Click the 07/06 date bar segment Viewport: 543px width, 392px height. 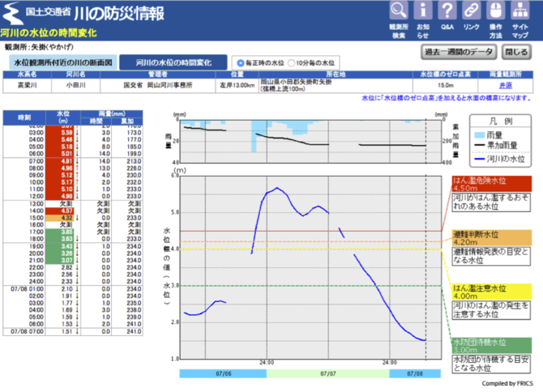coord(223,373)
